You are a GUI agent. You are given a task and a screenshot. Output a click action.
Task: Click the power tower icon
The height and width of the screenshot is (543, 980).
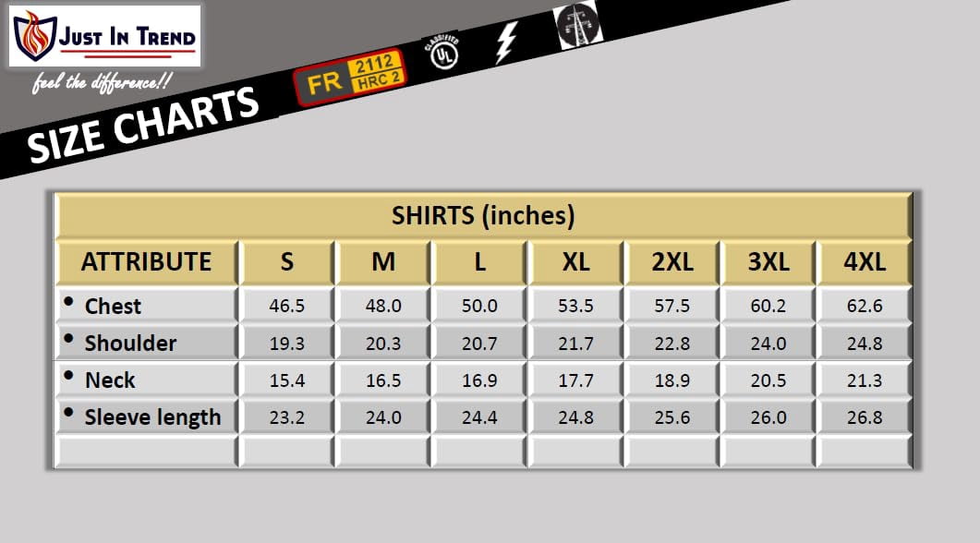pyautogui.click(x=575, y=24)
